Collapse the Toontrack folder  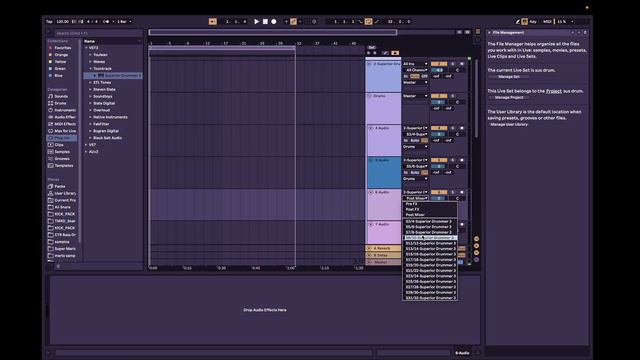tap(90, 69)
